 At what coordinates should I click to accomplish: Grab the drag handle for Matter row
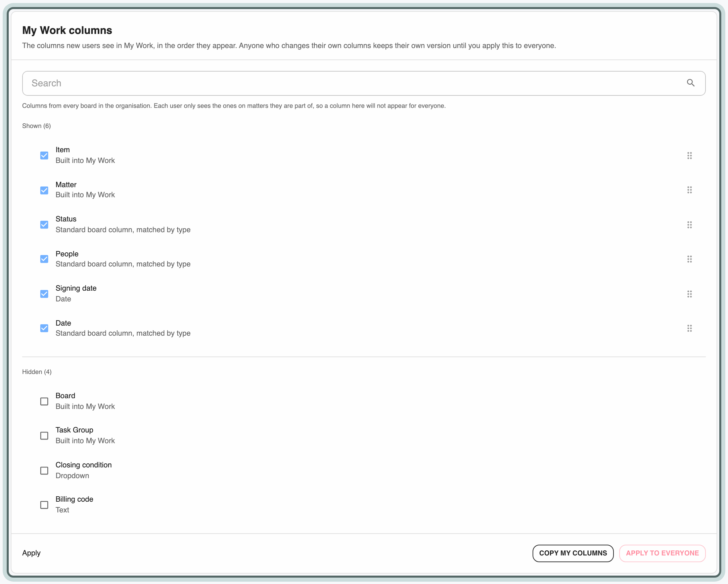point(689,190)
